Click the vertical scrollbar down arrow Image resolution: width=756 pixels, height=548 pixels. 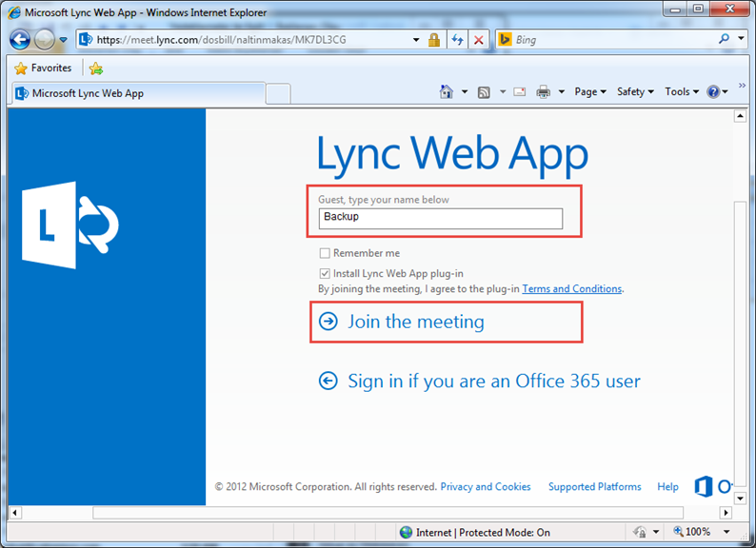(740, 498)
